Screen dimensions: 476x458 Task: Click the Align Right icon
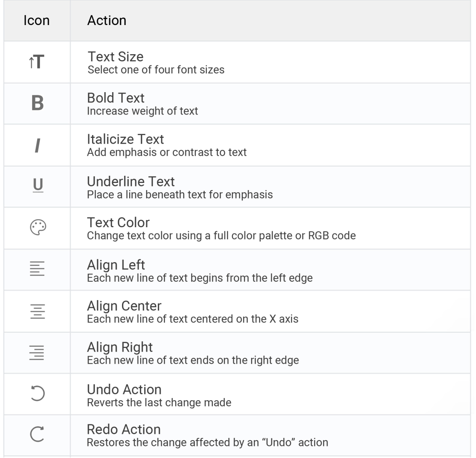[x=37, y=353]
